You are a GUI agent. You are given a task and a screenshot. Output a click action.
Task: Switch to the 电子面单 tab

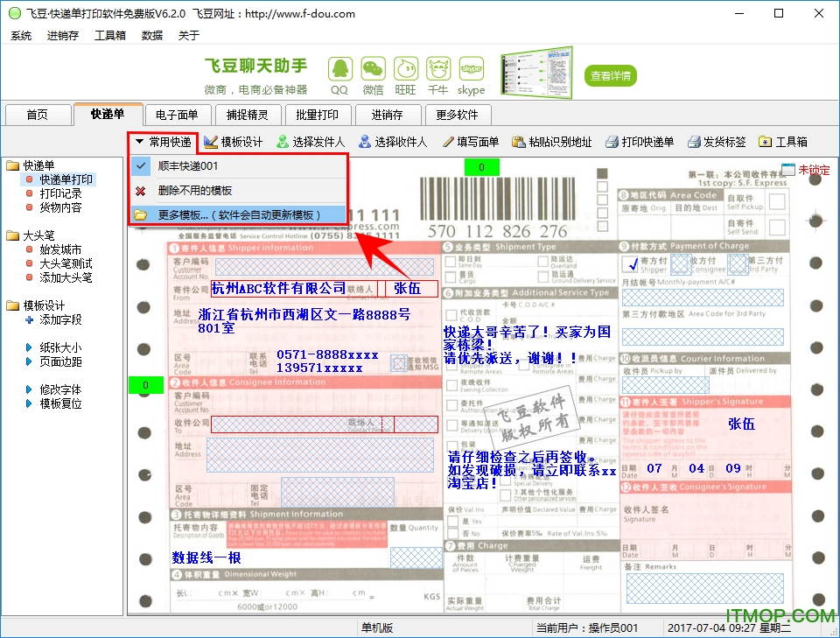(178, 114)
